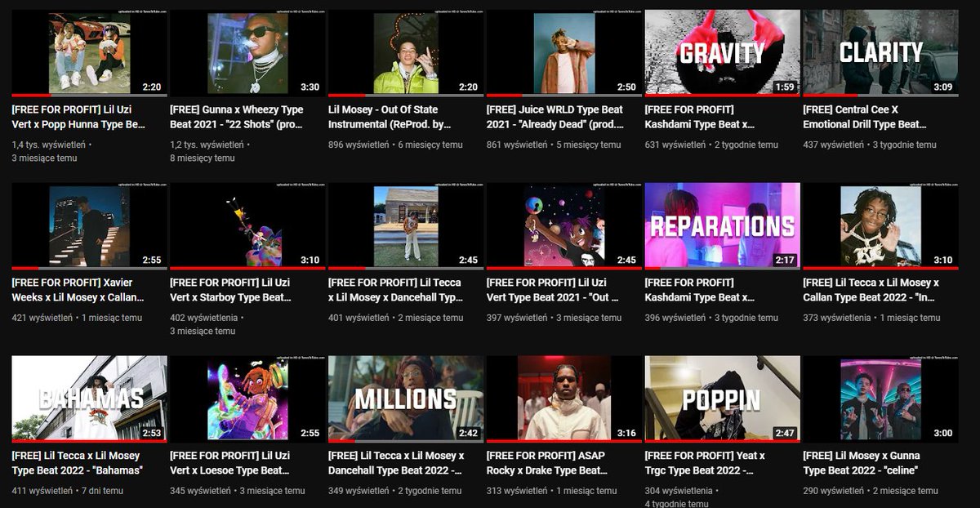Open title Central Cee X Emotional Drill Type Beat
Viewport: 980px width, 508px height.
pos(866,117)
